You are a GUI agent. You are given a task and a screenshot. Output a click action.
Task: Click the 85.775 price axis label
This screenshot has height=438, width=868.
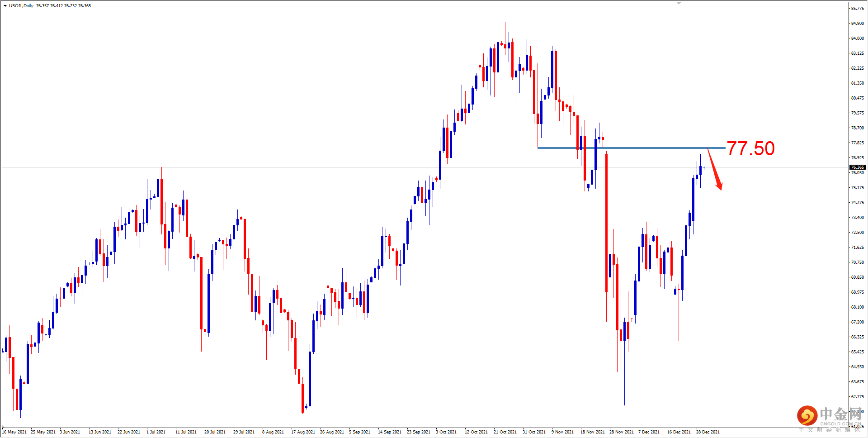[858, 9]
